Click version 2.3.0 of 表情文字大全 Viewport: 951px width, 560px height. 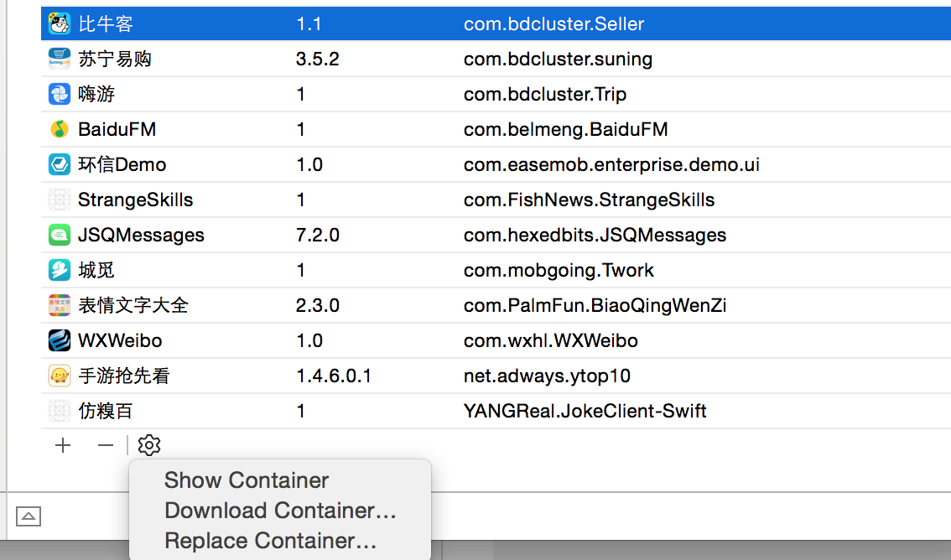(x=318, y=305)
